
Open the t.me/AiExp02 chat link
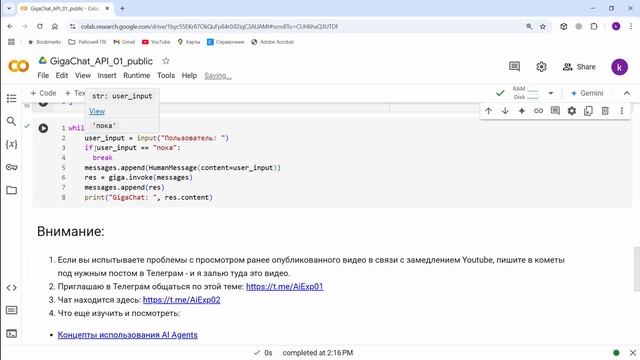pyautogui.click(x=182, y=300)
